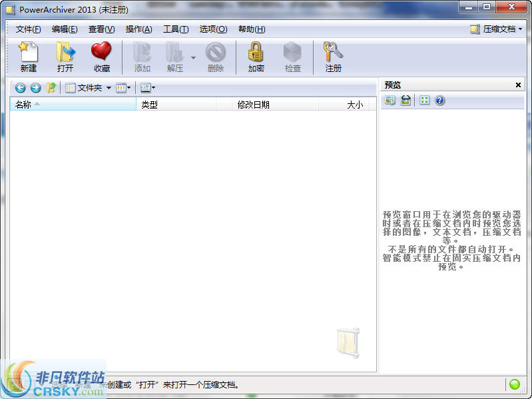The height and width of the screenshot is (399, 532).
Task: Open an archive with the 打开 icon
Action: pyautogui.click(x=65, y=57)
